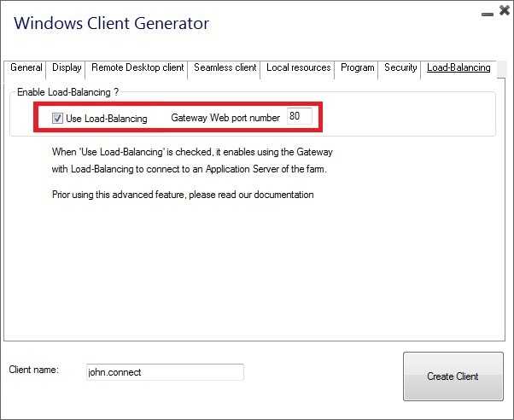Click the Enable Load-Balancing group heading
514x420 pixels.
click(68, 90)
